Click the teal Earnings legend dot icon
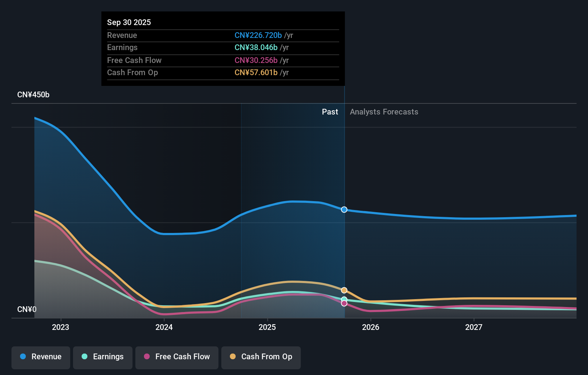The width and height of the screenshot is (588, 375). pos(84,357)
